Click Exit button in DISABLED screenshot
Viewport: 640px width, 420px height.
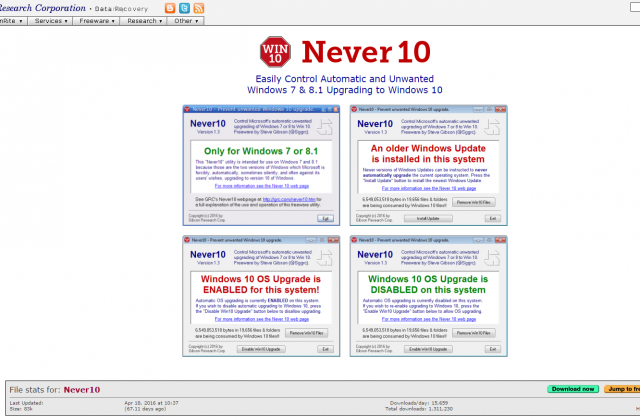[x=493, y=349]
